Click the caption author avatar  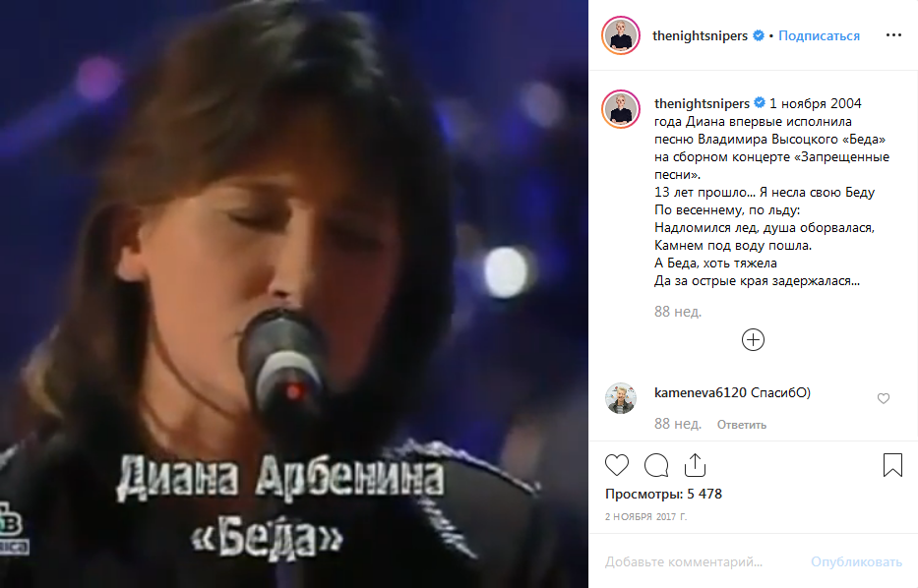621,109
